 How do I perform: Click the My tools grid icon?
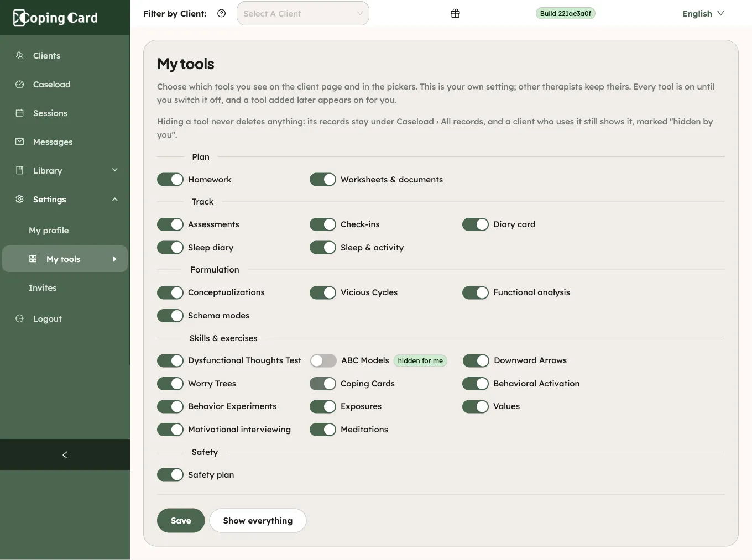coord(33,259)
